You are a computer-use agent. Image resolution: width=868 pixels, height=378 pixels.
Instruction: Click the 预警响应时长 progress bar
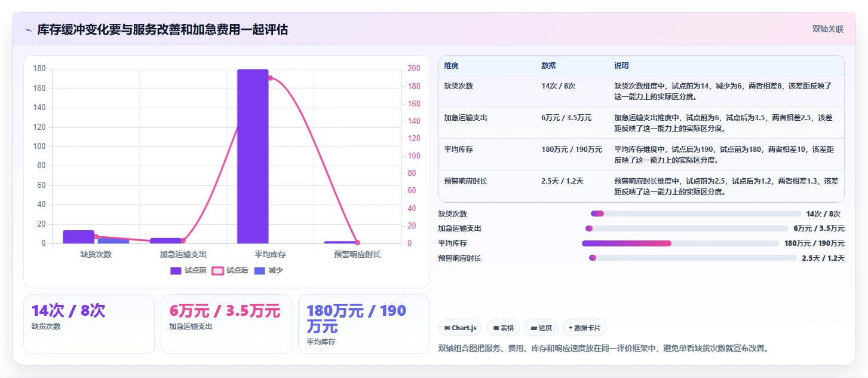[x=693, y=258]
